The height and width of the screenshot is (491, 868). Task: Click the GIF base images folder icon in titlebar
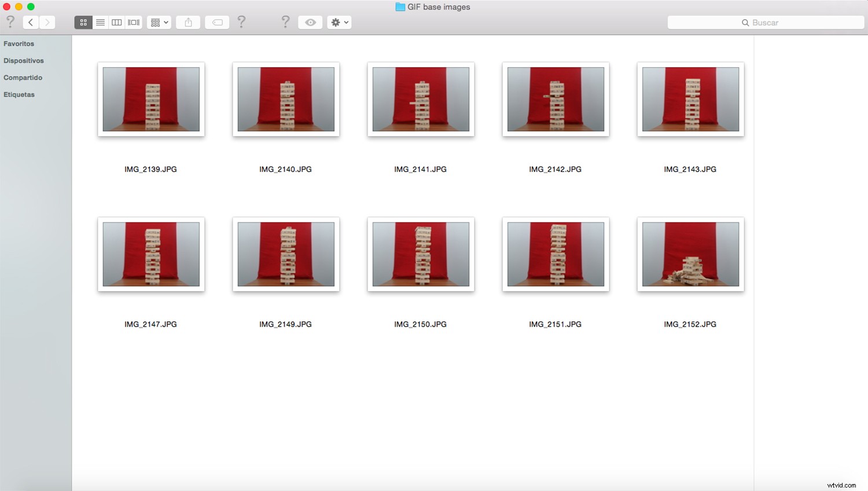point(399,7)
